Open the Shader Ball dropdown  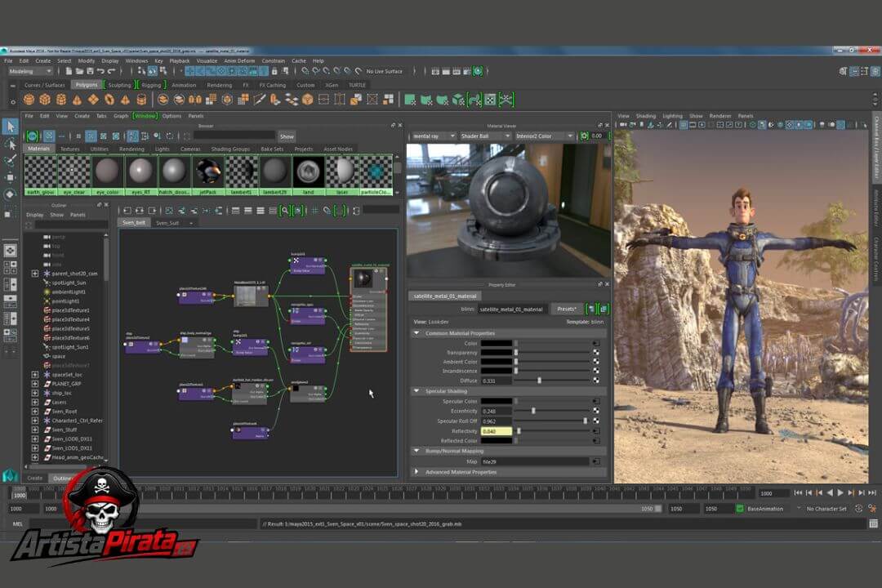pyautogui.click(x=485, y=136)
